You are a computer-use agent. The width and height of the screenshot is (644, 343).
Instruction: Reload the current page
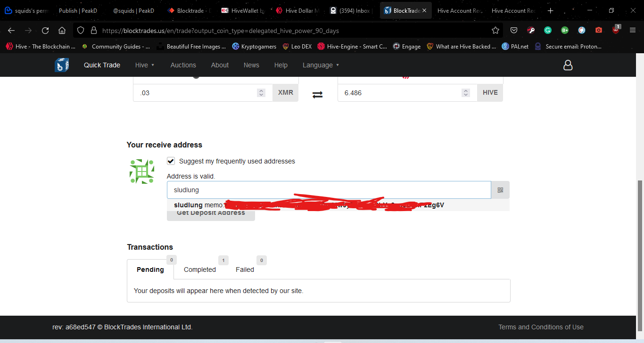coord(45,31)
